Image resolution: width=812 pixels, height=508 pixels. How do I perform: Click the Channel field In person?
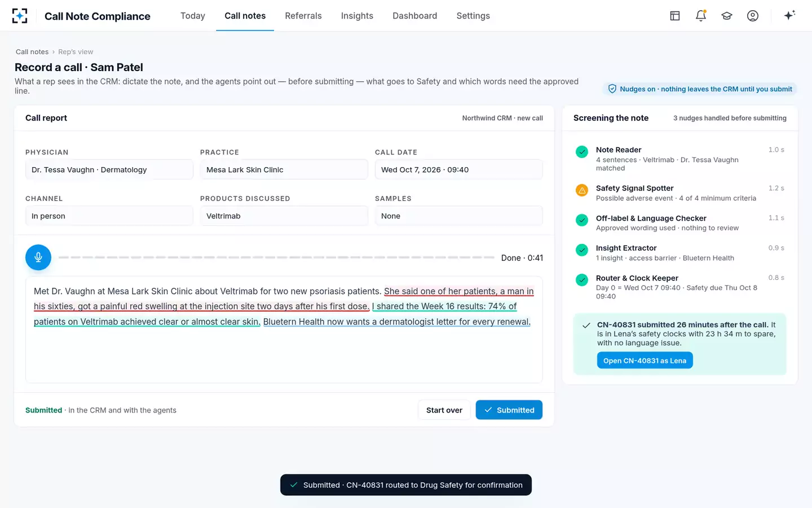(109, 216)
